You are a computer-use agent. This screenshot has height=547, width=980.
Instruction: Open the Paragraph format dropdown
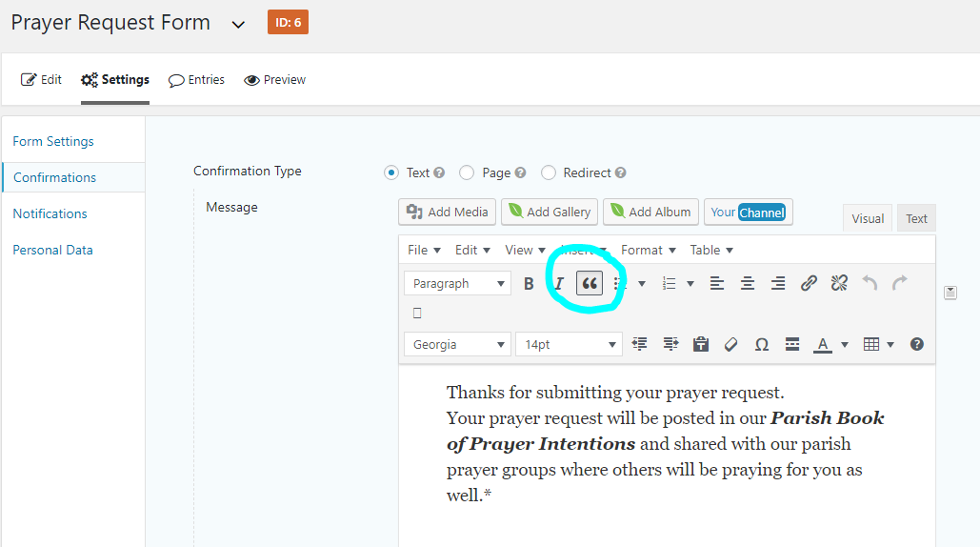click(x=457, y=283)
